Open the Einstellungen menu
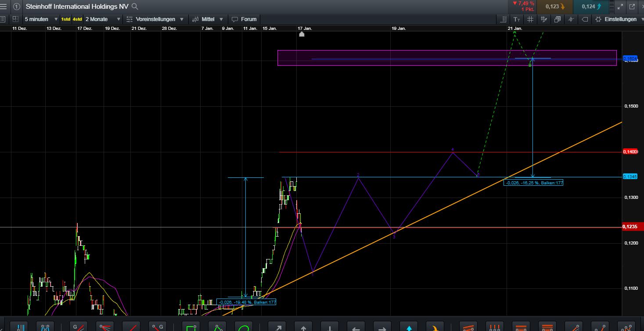The height and width of the screenshot is (331, 644). [621, 19]
